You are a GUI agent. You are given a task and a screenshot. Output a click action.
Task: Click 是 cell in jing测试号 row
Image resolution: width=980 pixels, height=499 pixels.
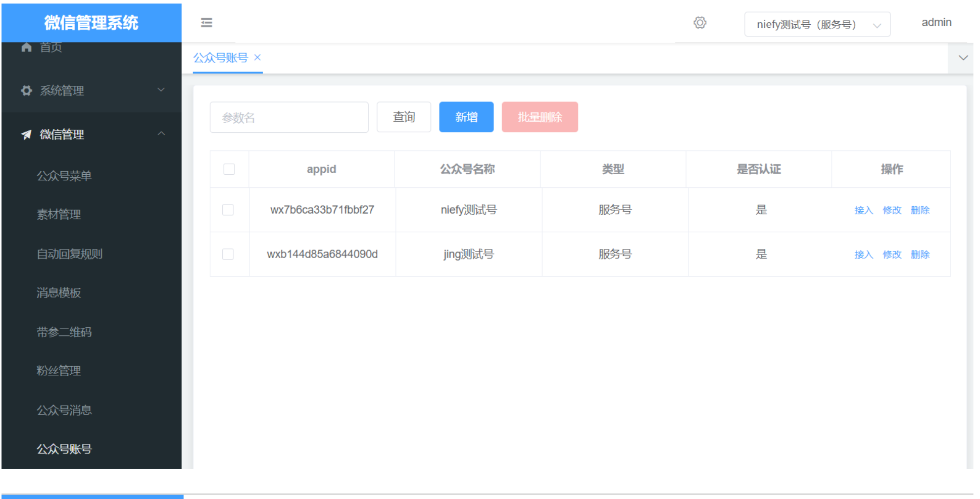[x=761, y=254]
